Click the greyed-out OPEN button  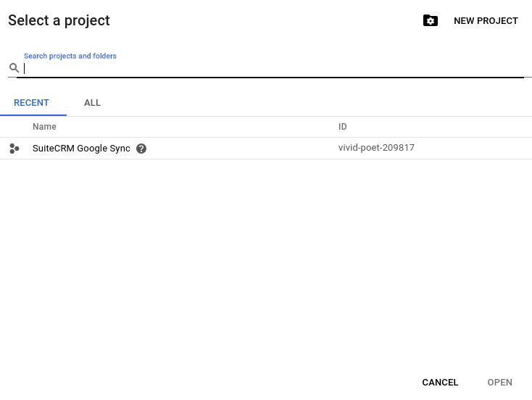[500, 383]
